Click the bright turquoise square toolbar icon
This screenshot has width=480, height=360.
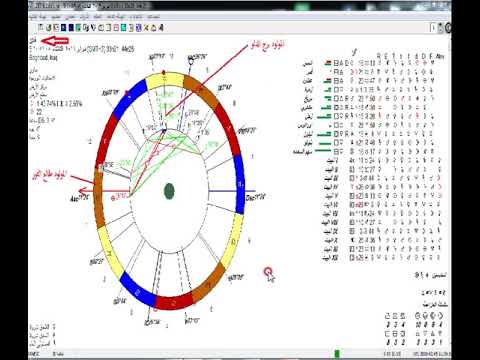tap(123, 28)
